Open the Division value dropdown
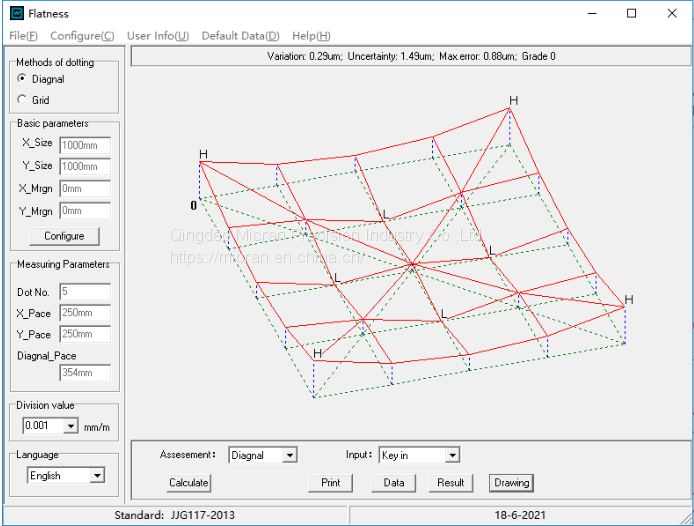Screen dimensions: 694x526 tap(70, 426)
